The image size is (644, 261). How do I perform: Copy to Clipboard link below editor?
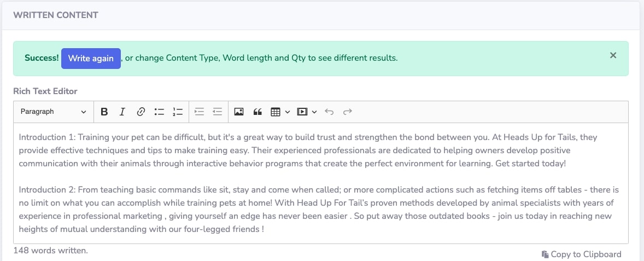581,254
